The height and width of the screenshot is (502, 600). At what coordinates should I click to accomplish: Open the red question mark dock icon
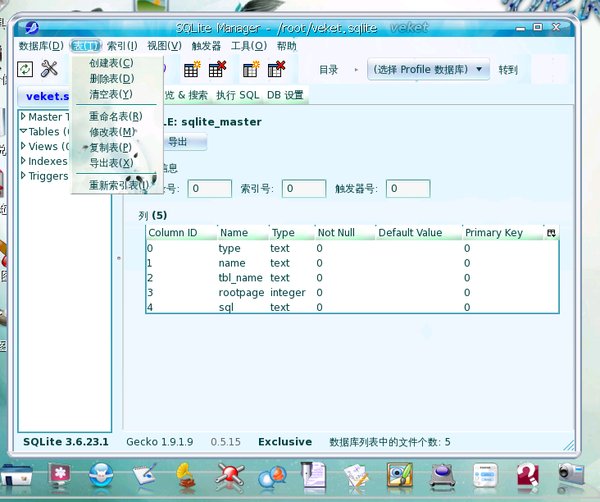pyautogui.click(x=528, y=473)
